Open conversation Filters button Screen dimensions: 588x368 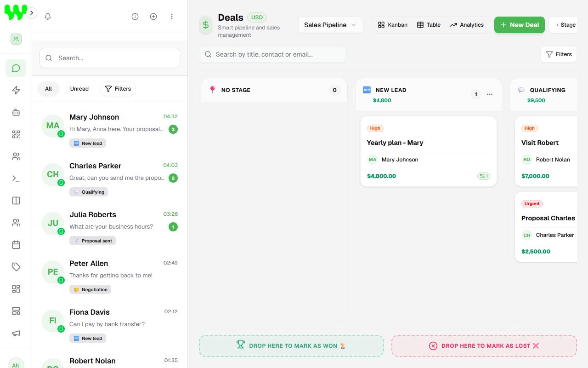click(118, 89)
